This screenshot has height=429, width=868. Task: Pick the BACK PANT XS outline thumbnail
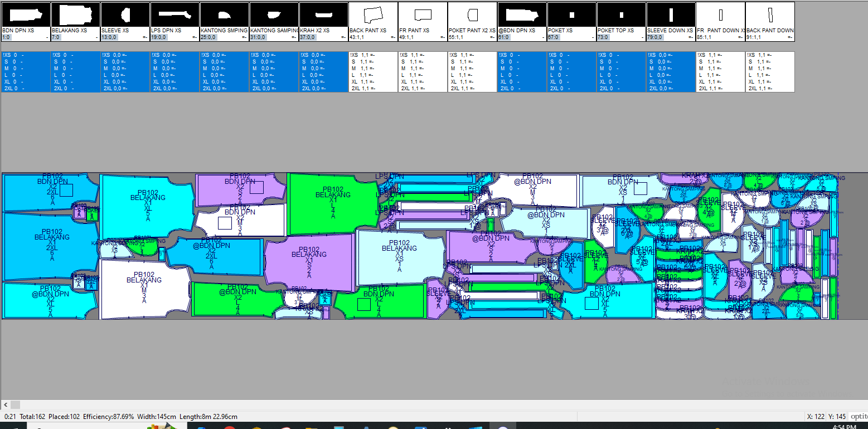373,14
